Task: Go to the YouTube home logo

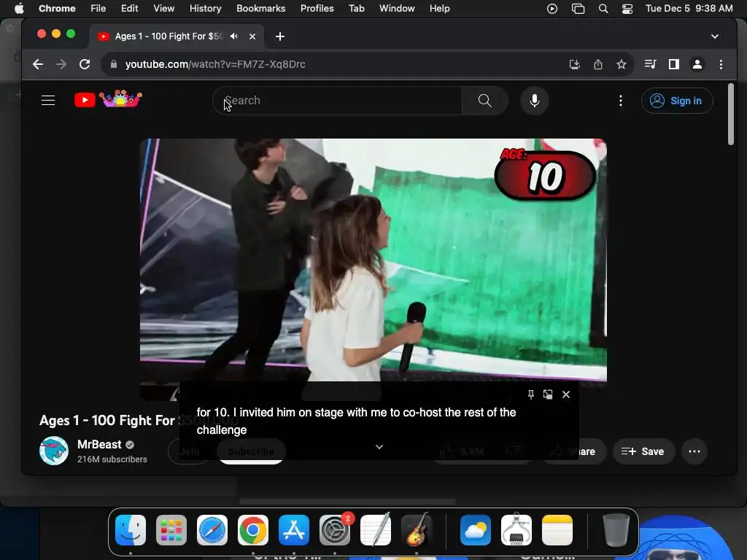Action: point(108,99)
